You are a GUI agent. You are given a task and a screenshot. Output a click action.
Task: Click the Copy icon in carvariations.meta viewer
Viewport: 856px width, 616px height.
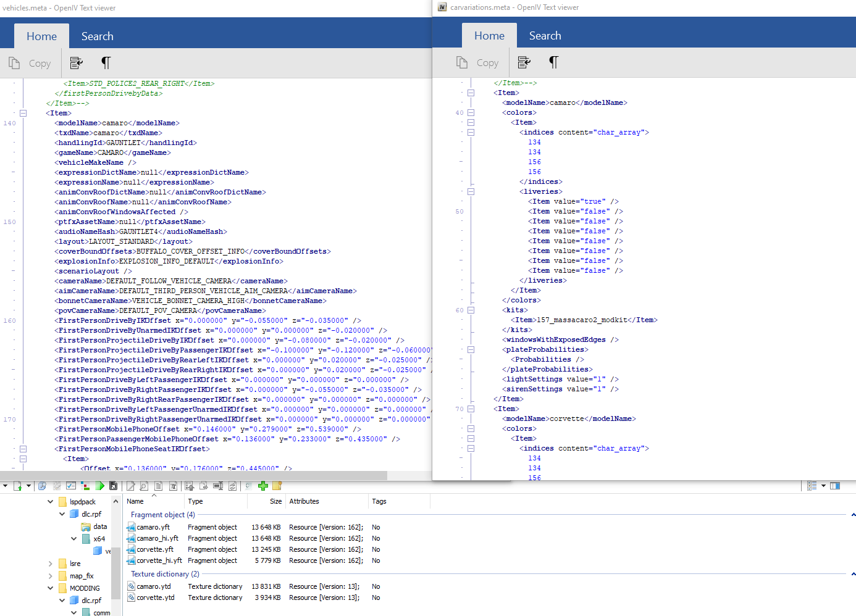(462, 62)
